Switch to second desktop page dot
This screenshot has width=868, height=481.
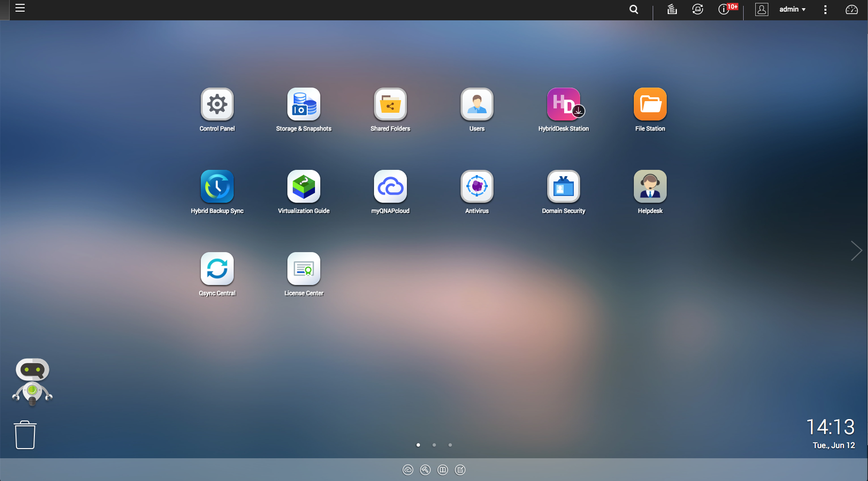coord(434,445)
